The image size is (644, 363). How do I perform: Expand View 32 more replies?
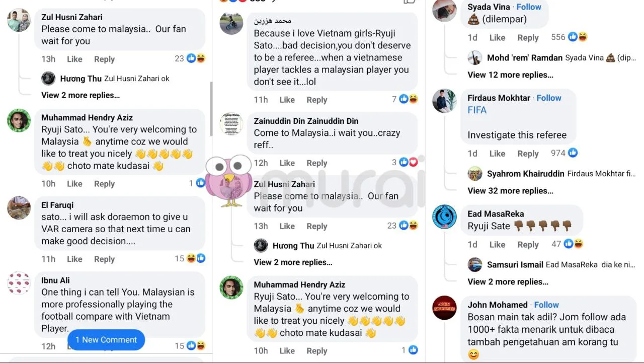pyautogui.click(x=510, y=191)
